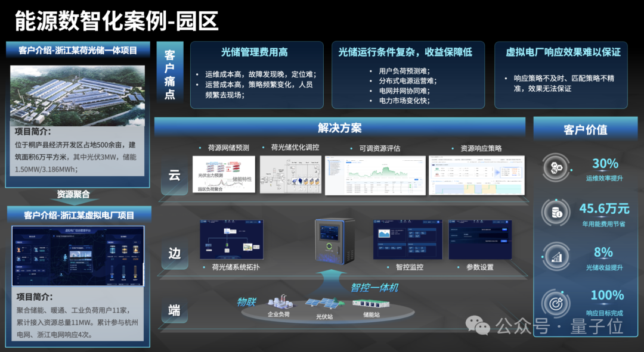Click the 荷光储优化调控 diagram thumbnail
Viewport: 644px width, 352px height.
[x=291, y=175]
